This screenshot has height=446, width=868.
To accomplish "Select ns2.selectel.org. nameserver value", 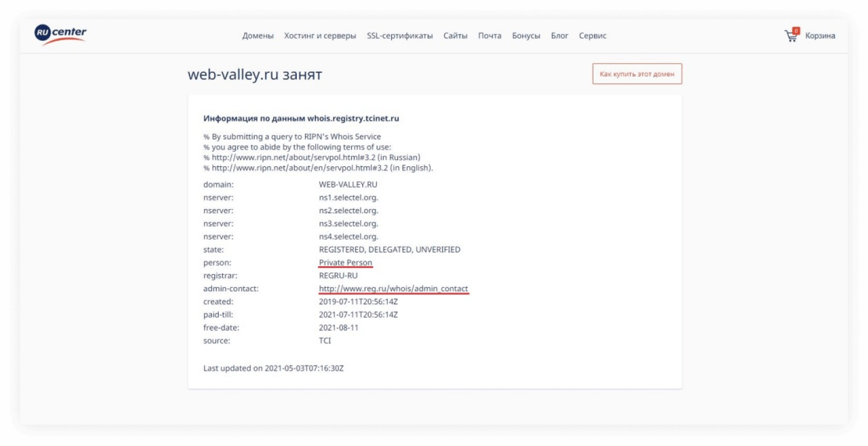I will tap(348, 211).
